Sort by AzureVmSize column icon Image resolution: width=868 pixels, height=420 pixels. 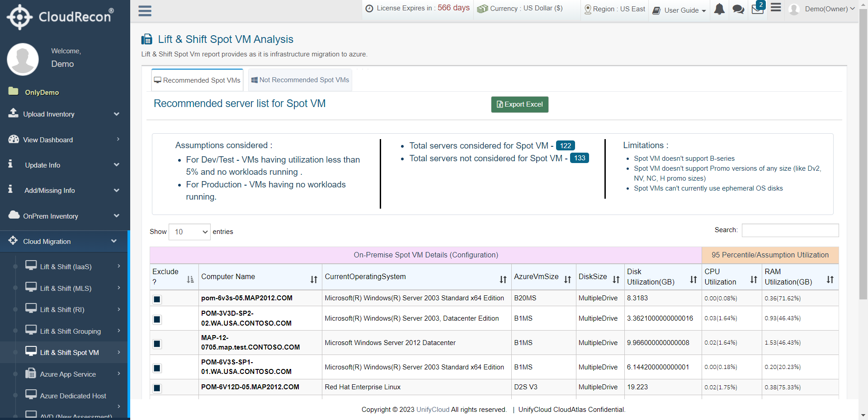[x=567, y=280]
